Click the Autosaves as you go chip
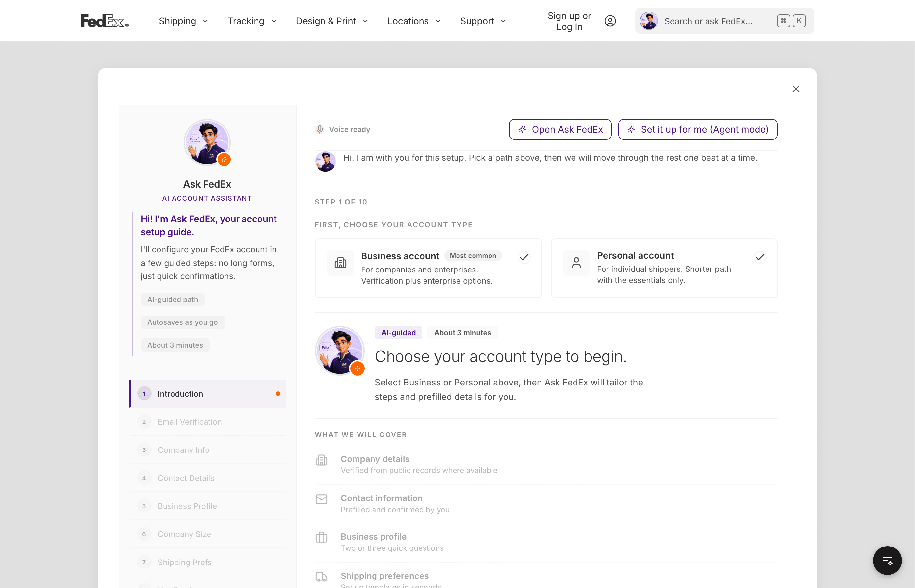 point(183,322)
